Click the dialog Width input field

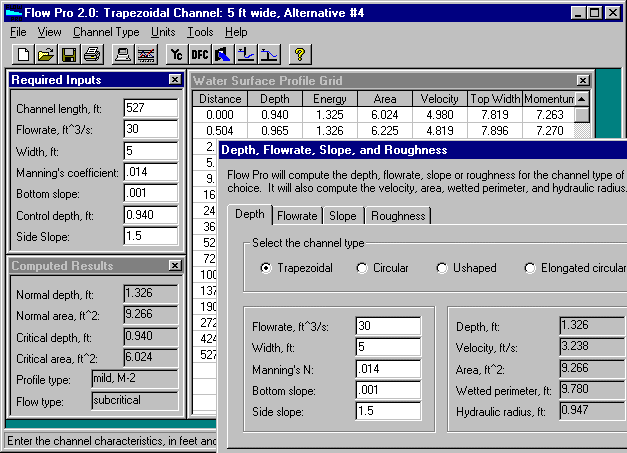click(x=388, y=347)
